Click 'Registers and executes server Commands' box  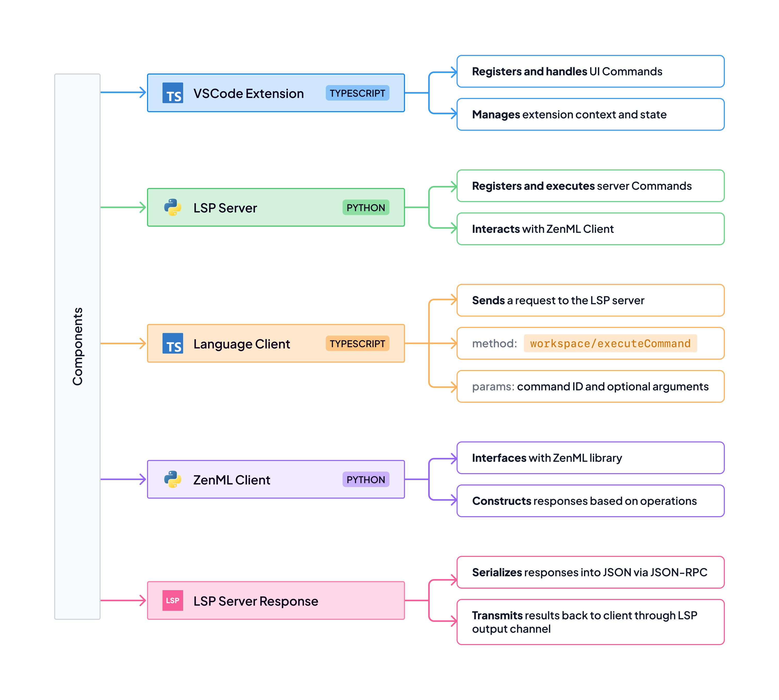590,186
